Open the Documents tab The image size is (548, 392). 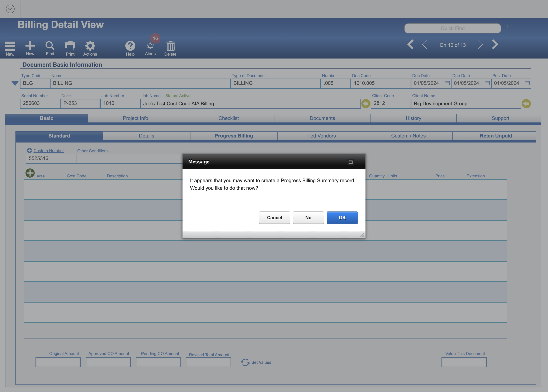[x=322, y=118]
